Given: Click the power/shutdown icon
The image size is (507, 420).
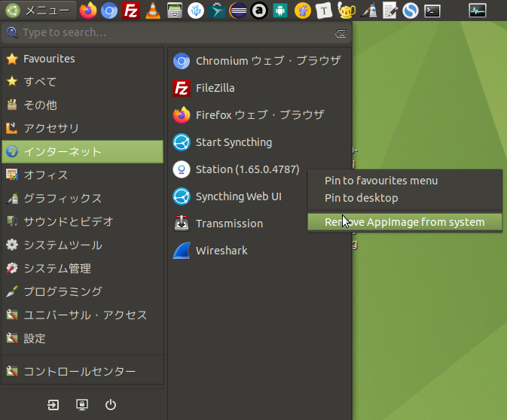Looking at the screenshot, I should click(111, 404).
